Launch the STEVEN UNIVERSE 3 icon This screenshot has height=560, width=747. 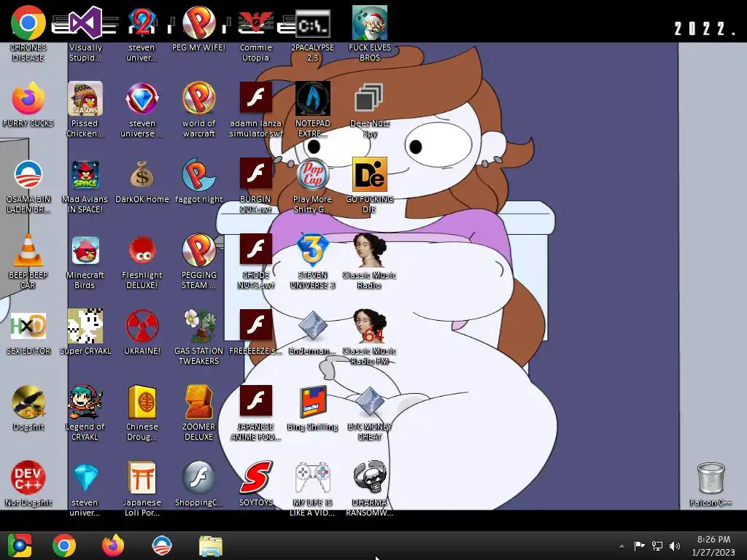312,251
